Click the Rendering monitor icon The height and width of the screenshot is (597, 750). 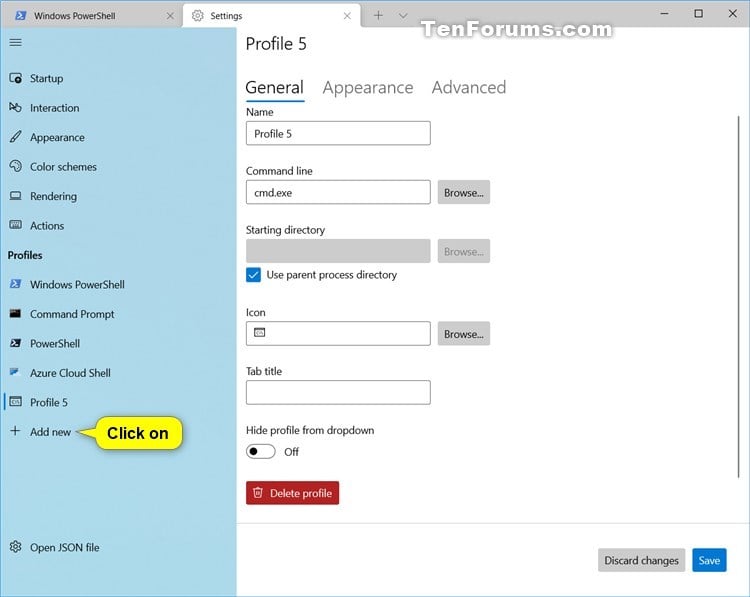click(x=15, y=196)
